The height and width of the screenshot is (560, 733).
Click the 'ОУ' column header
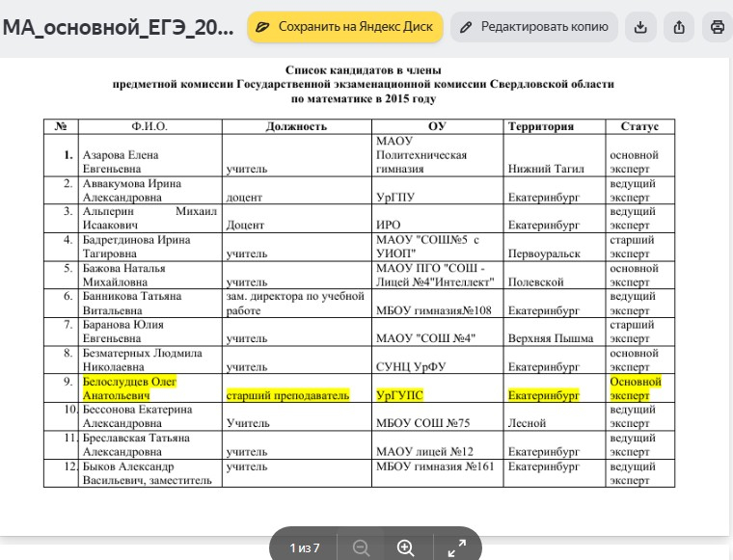click(437, 126)
